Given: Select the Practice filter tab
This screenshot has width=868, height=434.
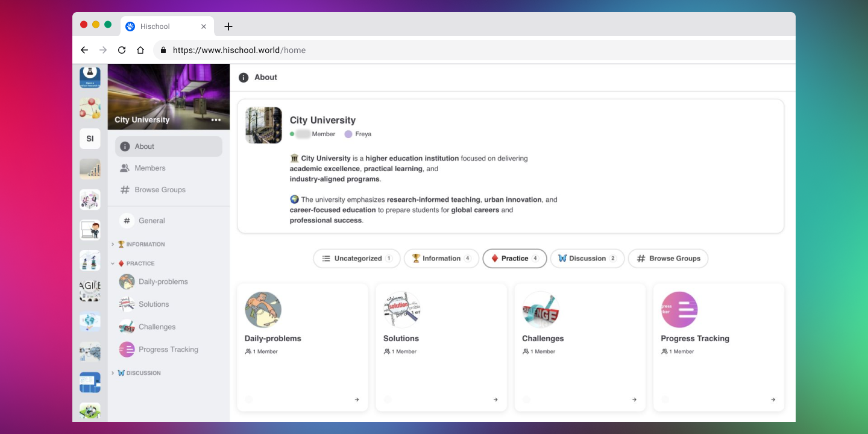Looking at the screenshot, I should pyautogui.click(x=514, y=259).
